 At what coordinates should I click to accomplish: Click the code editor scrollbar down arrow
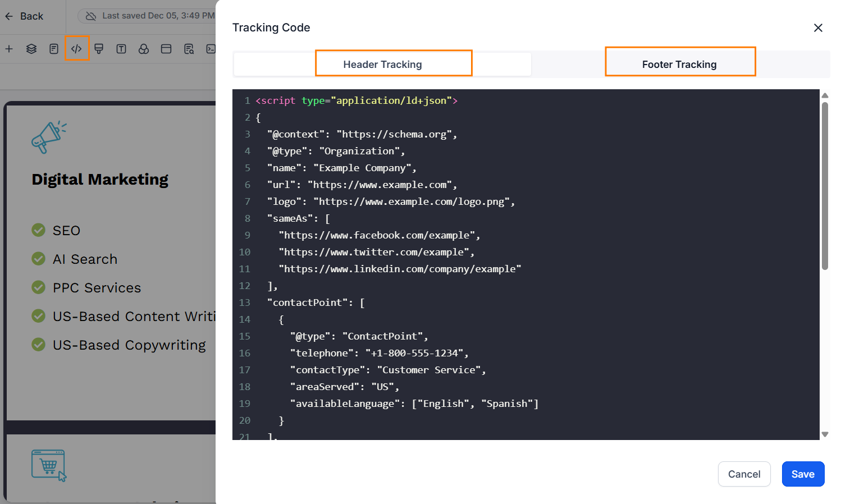pyautogui.click(x=825, y=434)
